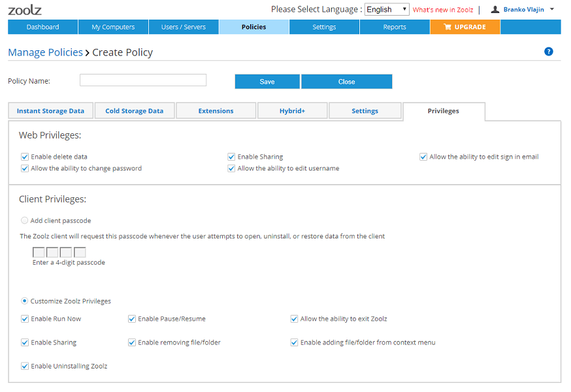
Task: Uncheck Enable Run Now
Action: (x=25, y=319)
